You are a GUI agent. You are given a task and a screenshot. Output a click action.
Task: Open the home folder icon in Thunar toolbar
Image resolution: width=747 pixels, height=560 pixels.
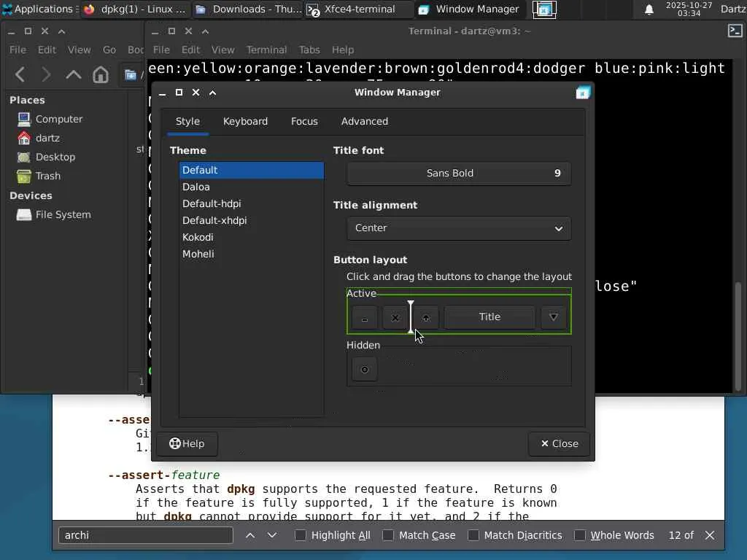[x=101, y=75]
